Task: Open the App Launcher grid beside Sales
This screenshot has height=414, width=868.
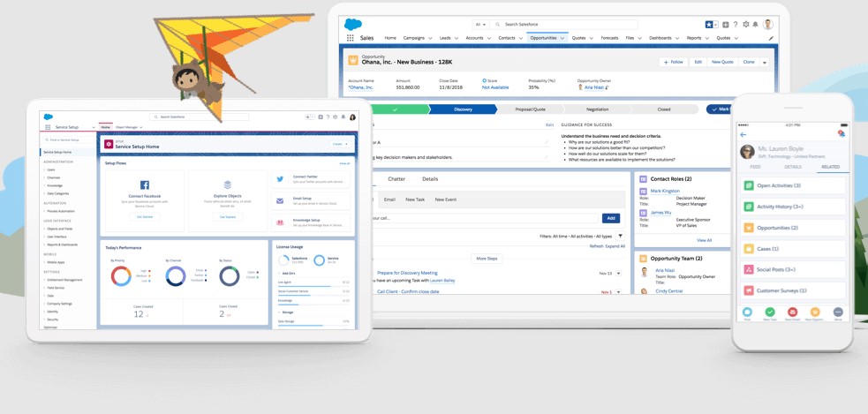Action: pyautogui.click(x=350, y=38)
